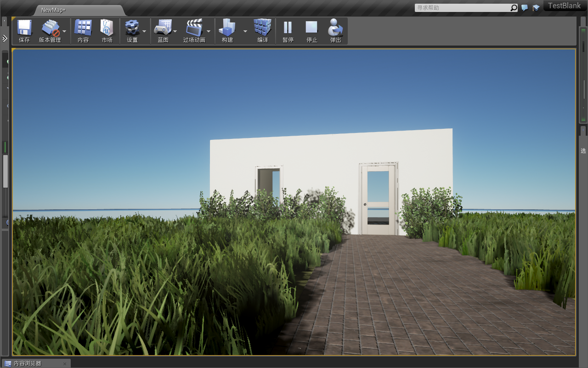
Task: Stop the play session (停止)
Action: coord(312,29)
